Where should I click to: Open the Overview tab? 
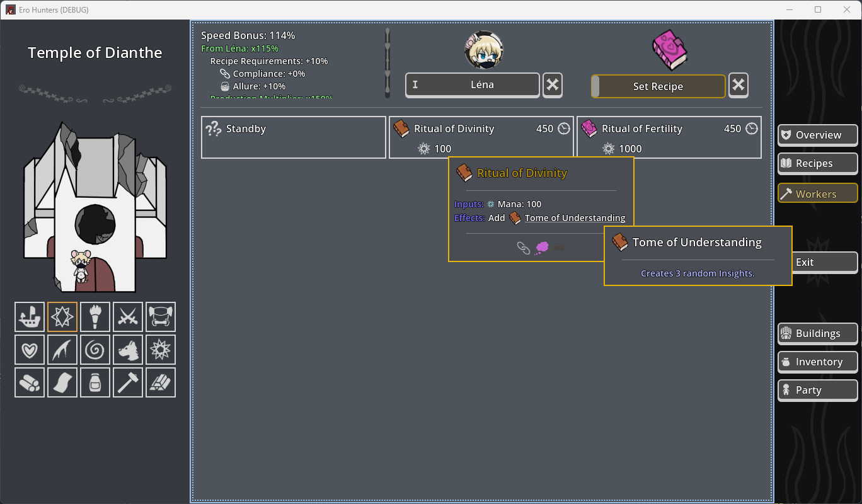coord(818,135)
